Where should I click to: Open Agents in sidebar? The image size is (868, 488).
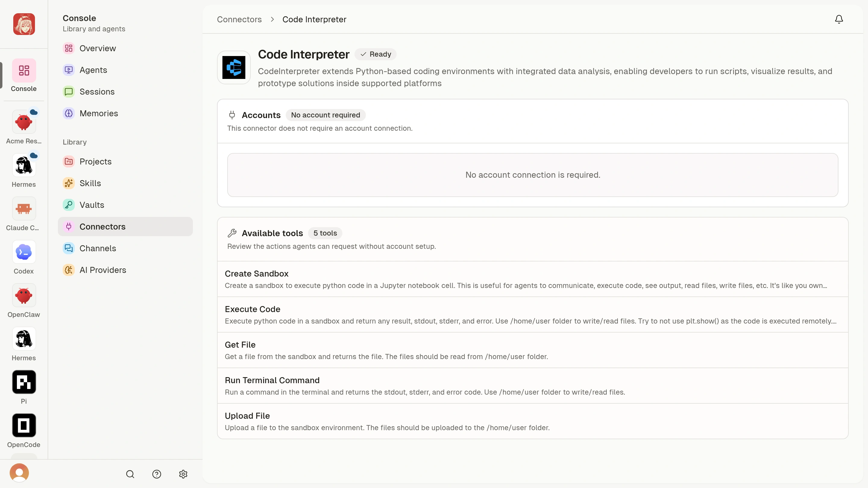click(125, 70)
